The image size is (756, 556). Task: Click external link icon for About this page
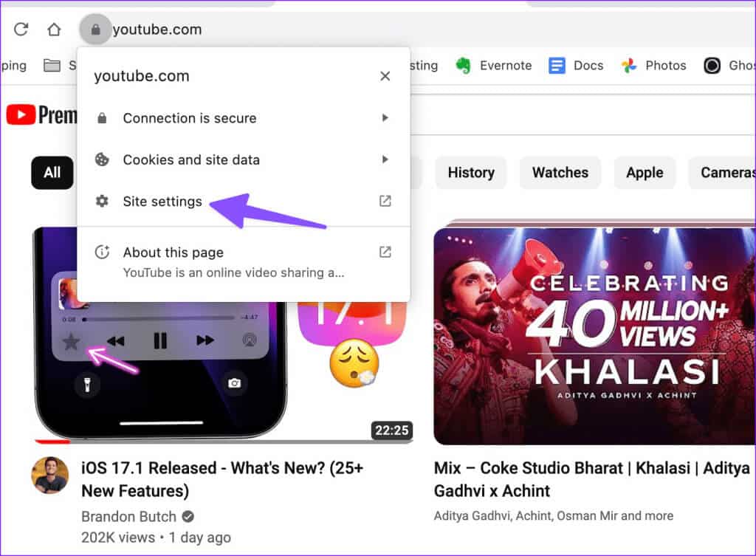click(x=385, y=252)
